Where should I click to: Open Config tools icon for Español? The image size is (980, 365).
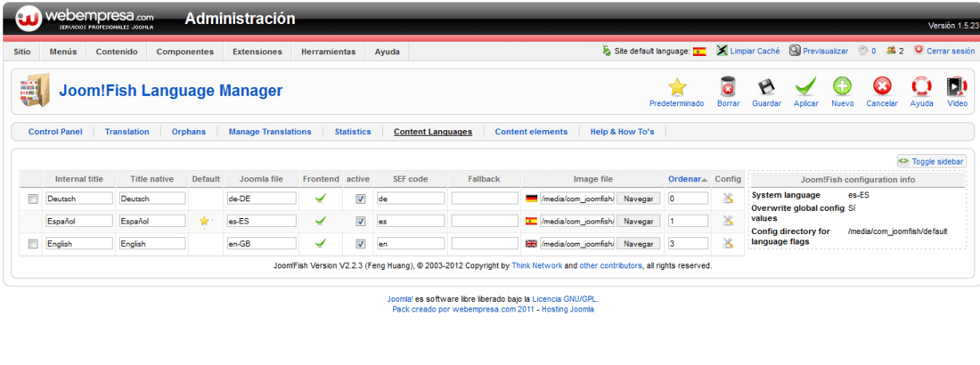(x=728, y=222)
